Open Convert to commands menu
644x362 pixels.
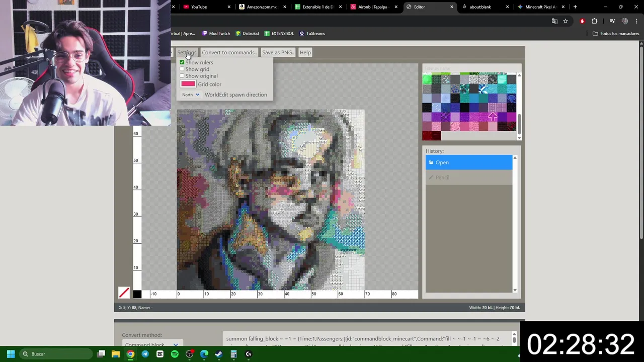tap(229, 52)
